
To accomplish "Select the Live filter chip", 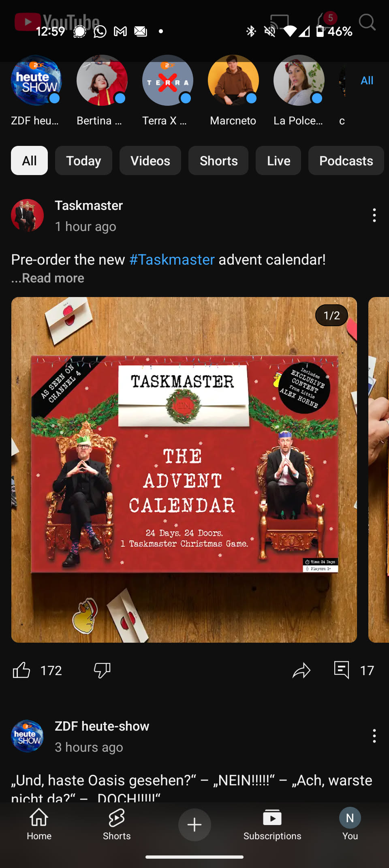I will [x=278, y=160].
